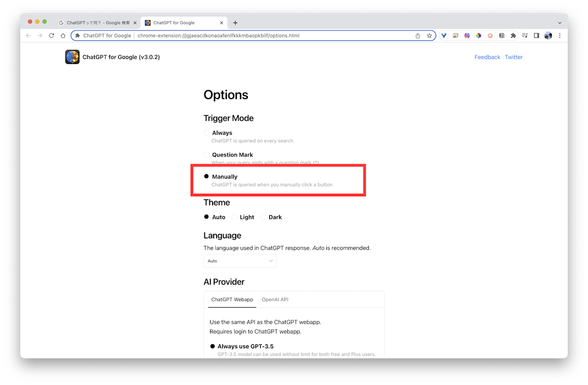Click ChatGPT for Google (v3.0.2) title
Viewport: 588px width, 385px height.
point(121,57)
